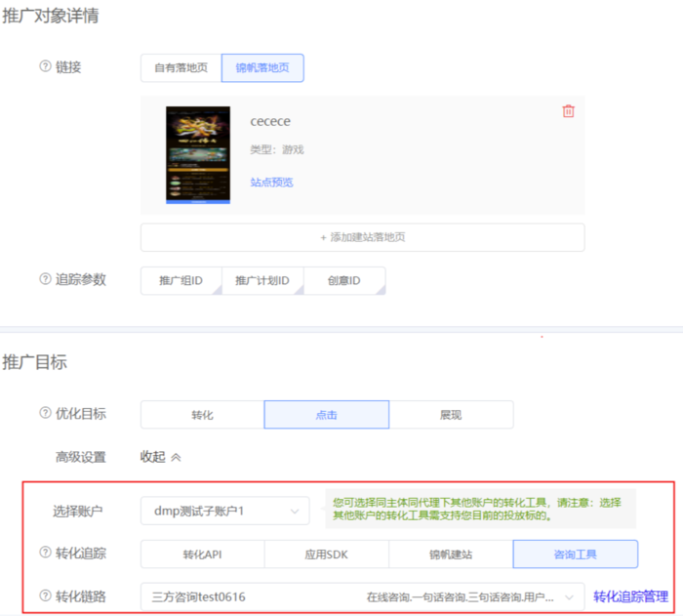The width and height of the screenshot is (683, 616).
Task: Select 锦帆落地页 link type
Action: pos(262,67)
